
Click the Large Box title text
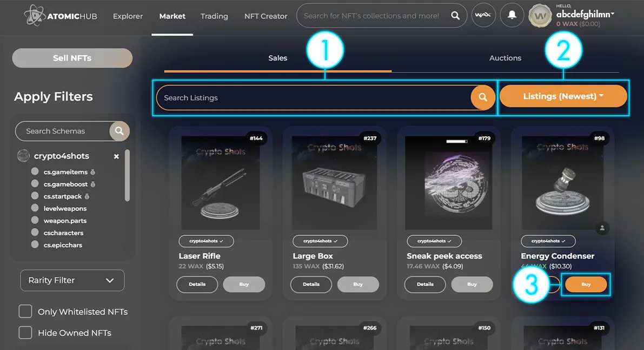pyautogui.click(x=313, y=256)
